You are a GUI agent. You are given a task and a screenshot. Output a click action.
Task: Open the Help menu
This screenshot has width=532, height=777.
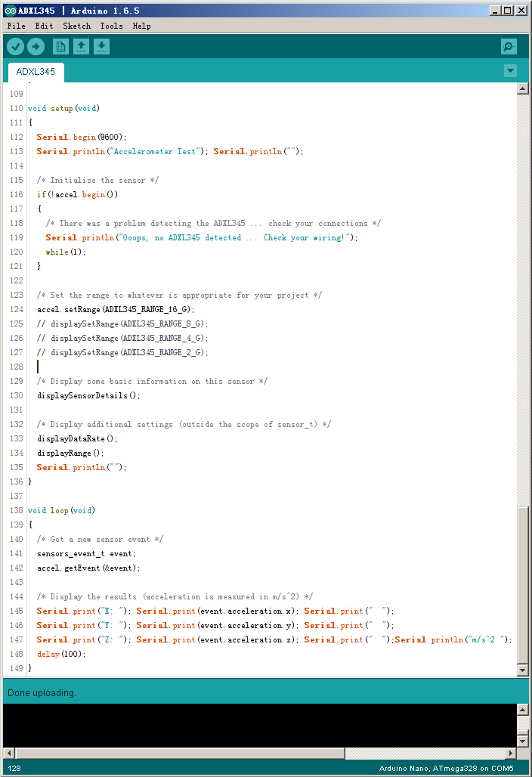pos(141,26)
